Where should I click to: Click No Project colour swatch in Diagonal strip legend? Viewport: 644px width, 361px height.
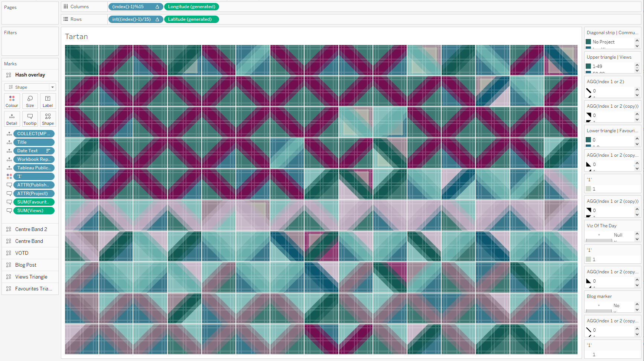(588, 42)
